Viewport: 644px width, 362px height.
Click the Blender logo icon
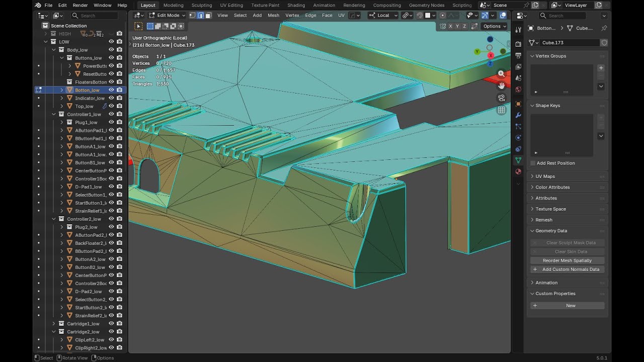38,5
